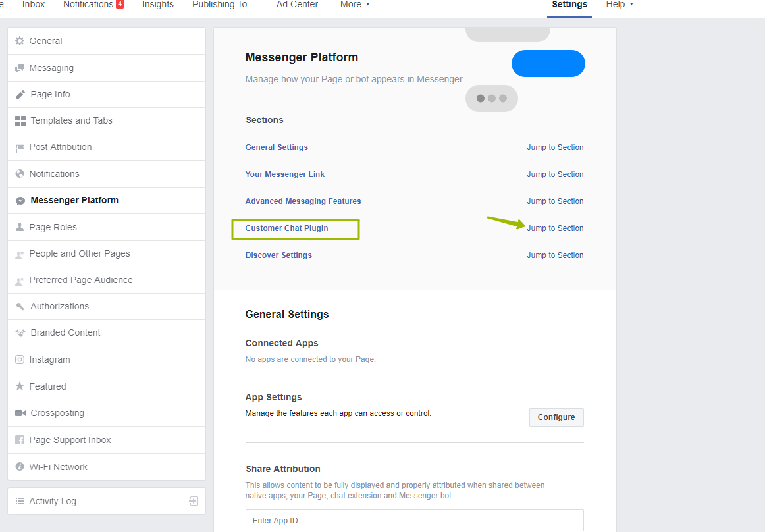
Task: Click the Crossposting video camera icon
Action: [x=20, y=413]
